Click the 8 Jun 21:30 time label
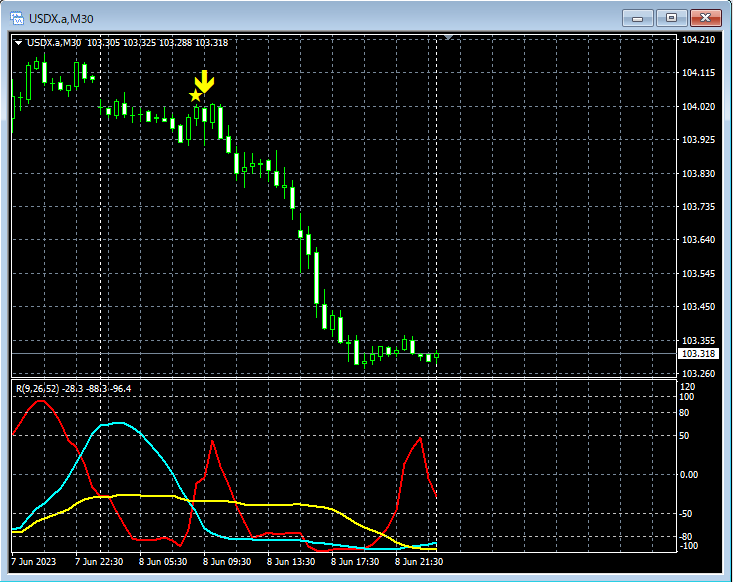The image size is (734, 582). (x=419, y=561)
